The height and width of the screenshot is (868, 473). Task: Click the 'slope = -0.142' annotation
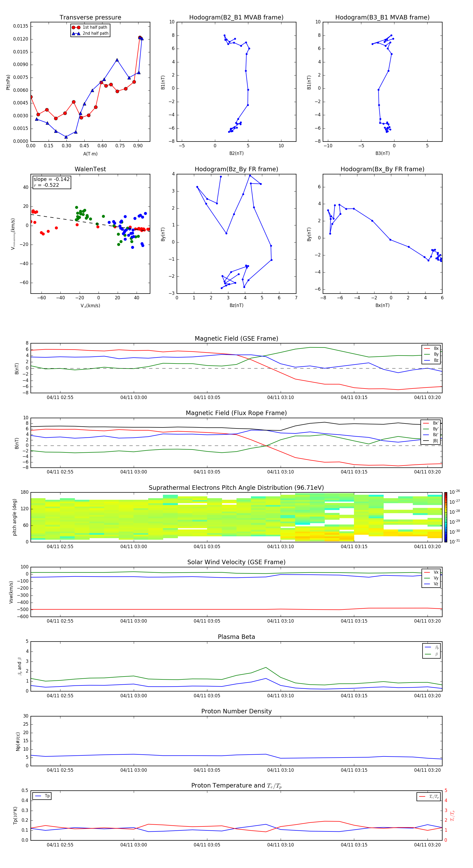click(52, 179)
